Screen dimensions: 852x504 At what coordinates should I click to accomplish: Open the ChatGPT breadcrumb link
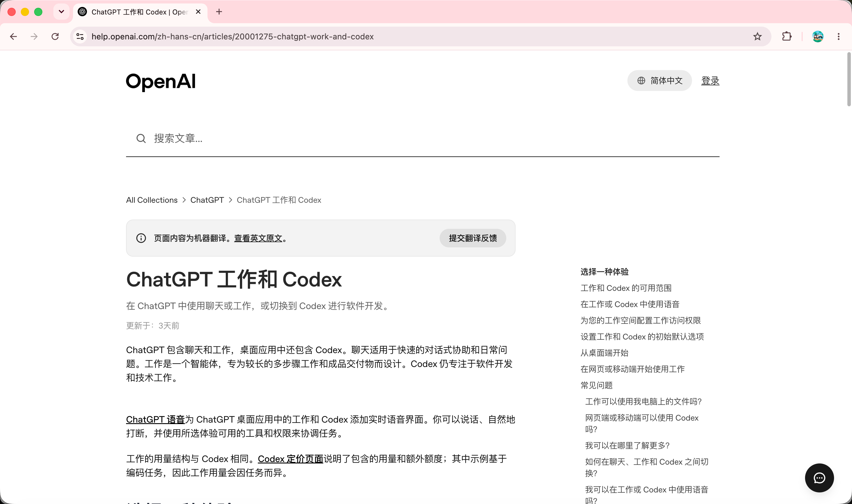click(207, 200)
